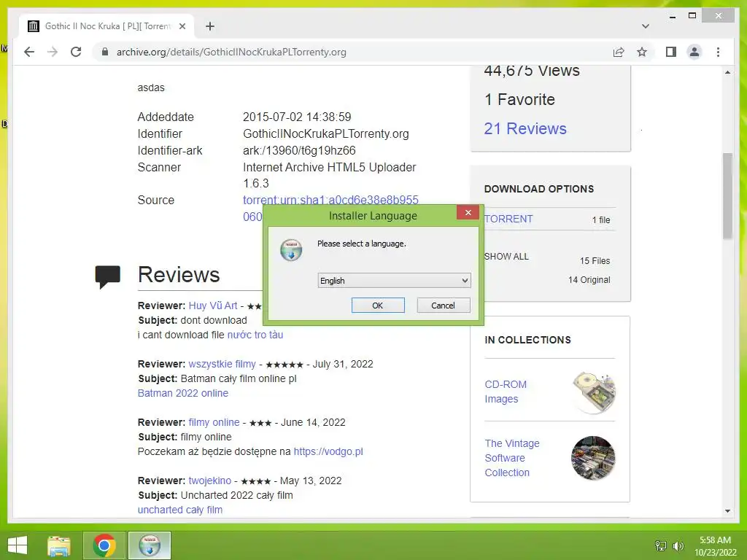Open the 21 Reviews link
Image resolution: width=747 pixels, height=560 pixels.
(x=525, y=128)
